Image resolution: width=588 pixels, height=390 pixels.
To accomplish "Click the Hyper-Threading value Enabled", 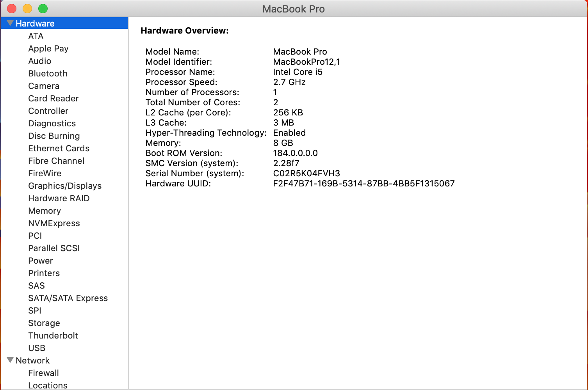I will tap(289, 133).
